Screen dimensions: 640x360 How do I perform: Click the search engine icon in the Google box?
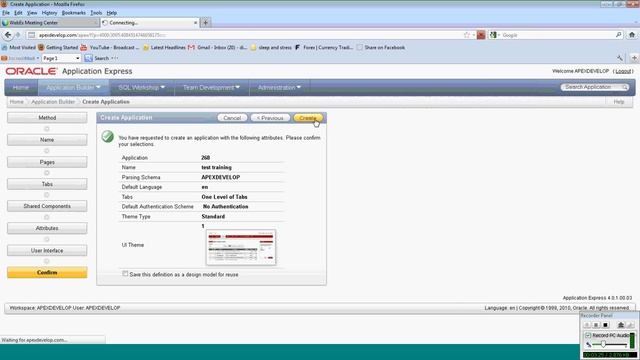click(x=493, y=35)
